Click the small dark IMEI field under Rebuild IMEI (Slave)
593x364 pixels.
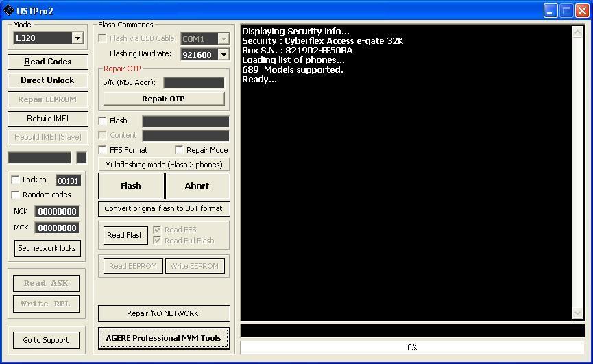[x=82, y=158]
